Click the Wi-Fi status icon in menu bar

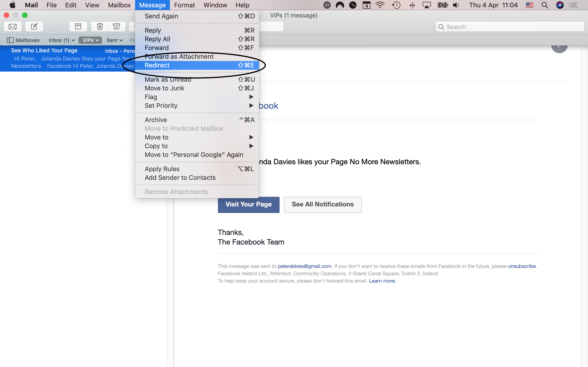380,5
